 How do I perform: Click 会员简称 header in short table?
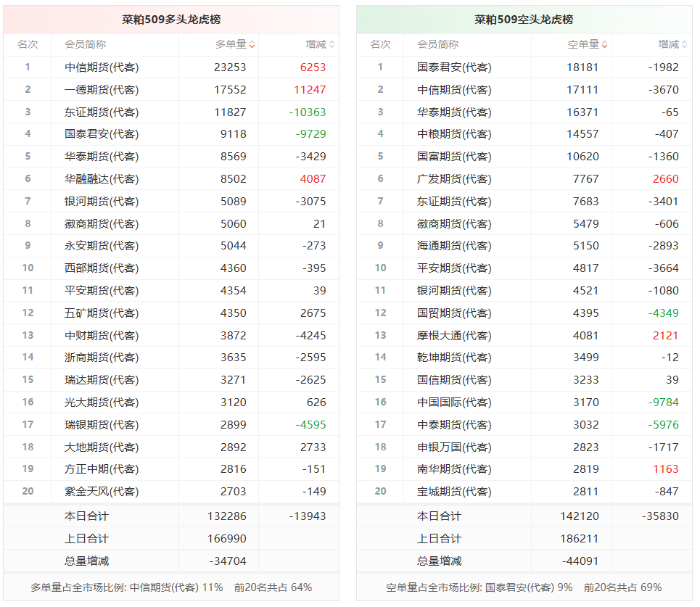[438, 45]
